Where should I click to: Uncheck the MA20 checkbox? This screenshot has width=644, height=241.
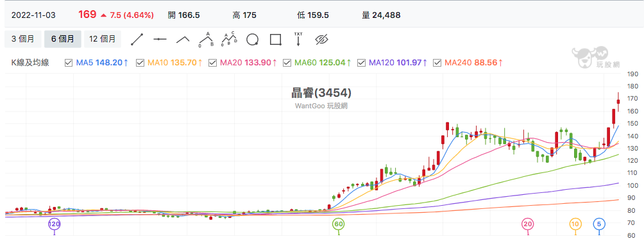[212, 63]
